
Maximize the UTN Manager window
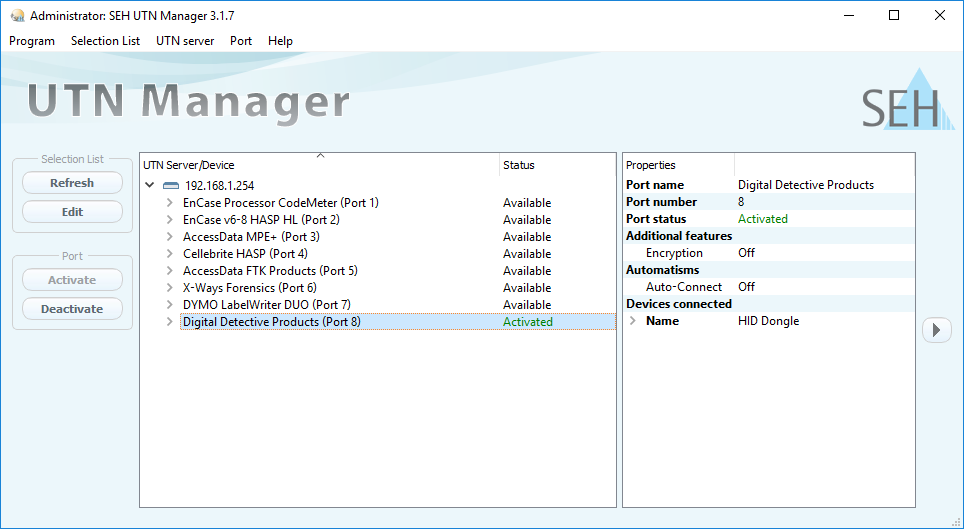[894, 15]
